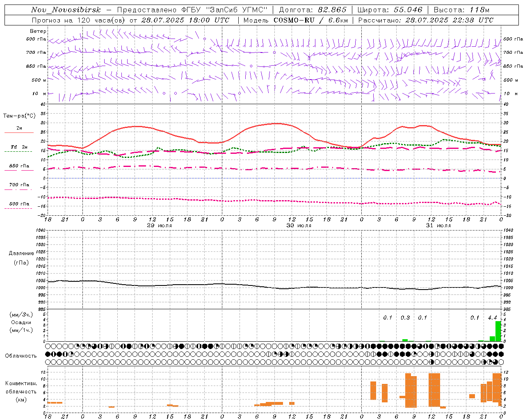Click the (км) unit label under convective cloudiness
The height and width of the screenshot is (420, 525).
click(x=21, y=399)
